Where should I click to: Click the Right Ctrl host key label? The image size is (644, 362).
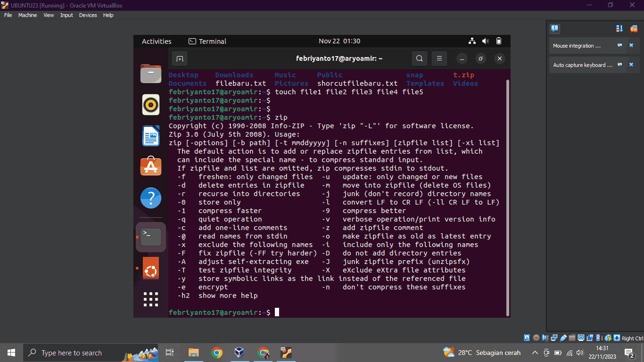click(632, 338)
